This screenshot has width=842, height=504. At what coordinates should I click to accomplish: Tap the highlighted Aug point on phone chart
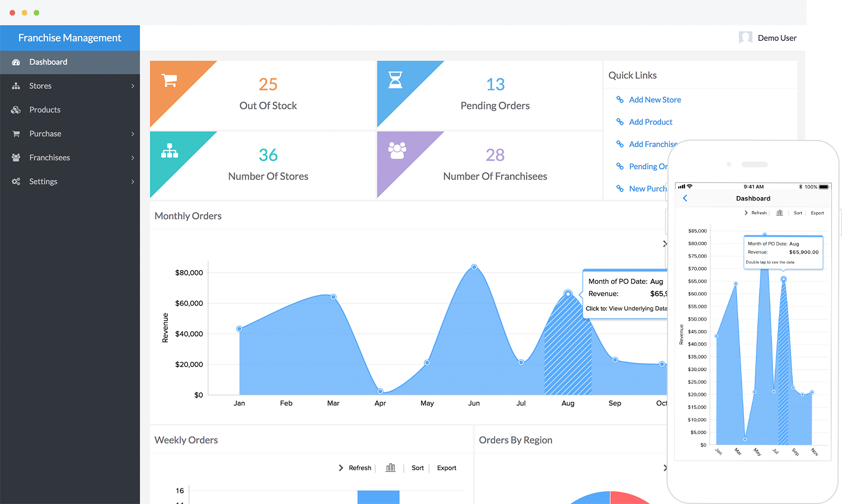click(x=783, y=279)
